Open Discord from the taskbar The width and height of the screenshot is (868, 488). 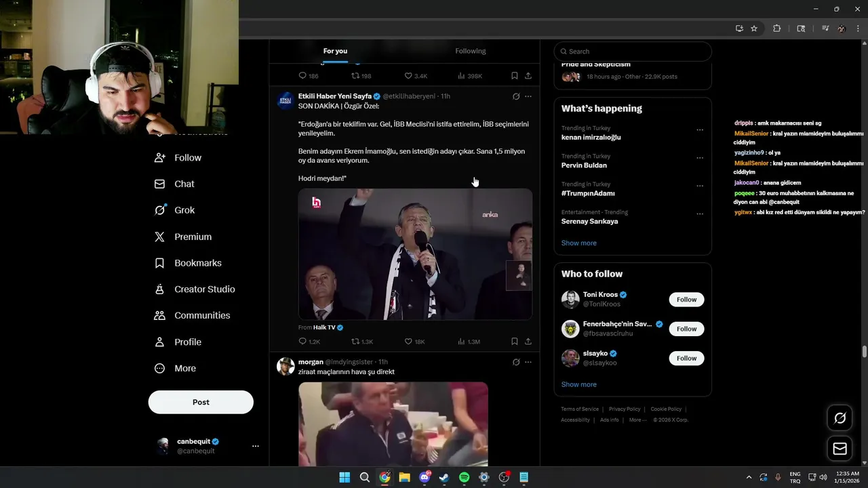[425, 477]
